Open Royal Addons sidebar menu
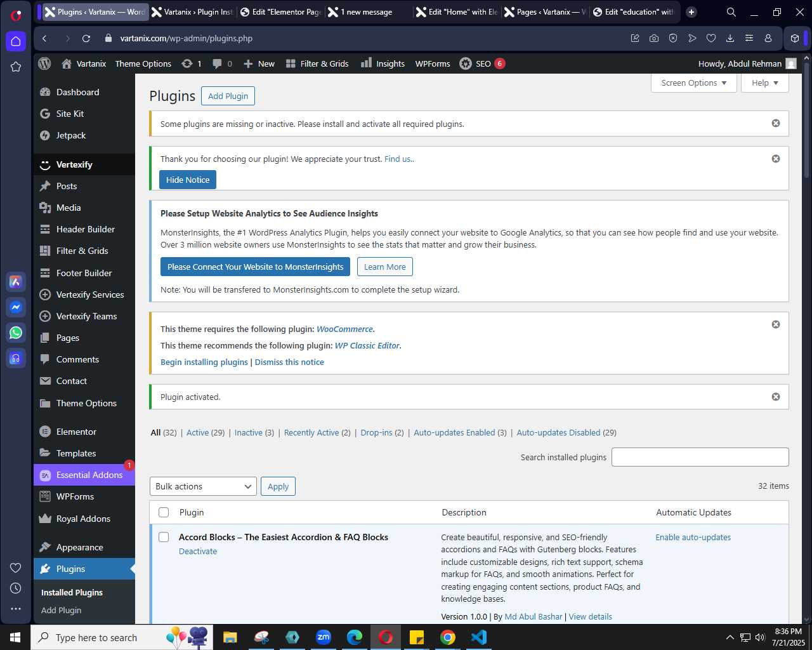 pos(84,519)
